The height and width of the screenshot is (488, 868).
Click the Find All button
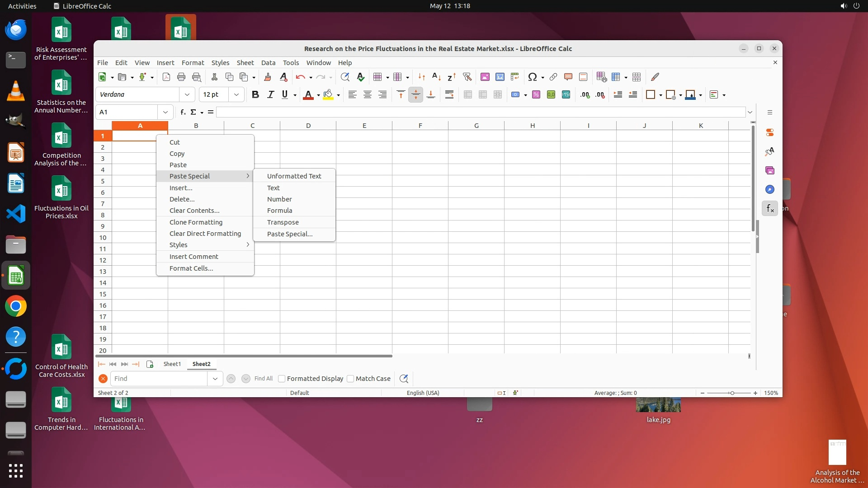[x=263, y=379]
